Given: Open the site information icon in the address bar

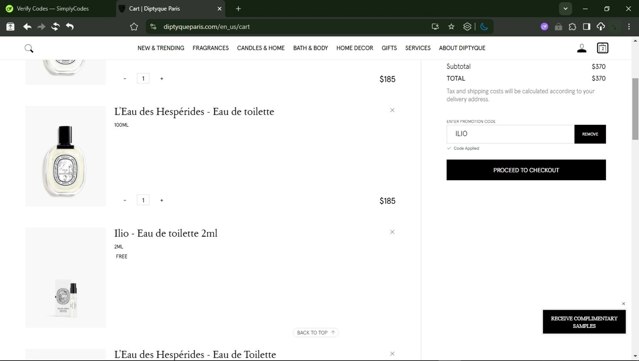Looking at the screenshot, I should tap(153, 26).
